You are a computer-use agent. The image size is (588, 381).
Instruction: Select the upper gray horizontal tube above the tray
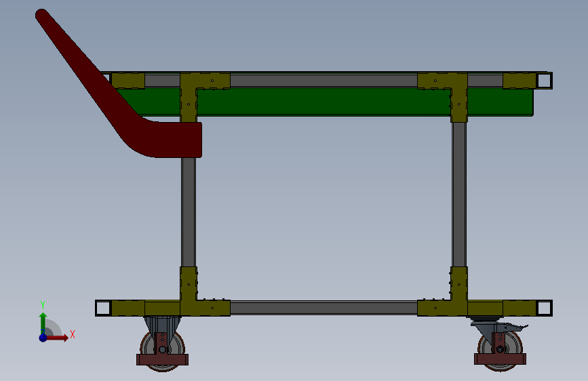324,80
